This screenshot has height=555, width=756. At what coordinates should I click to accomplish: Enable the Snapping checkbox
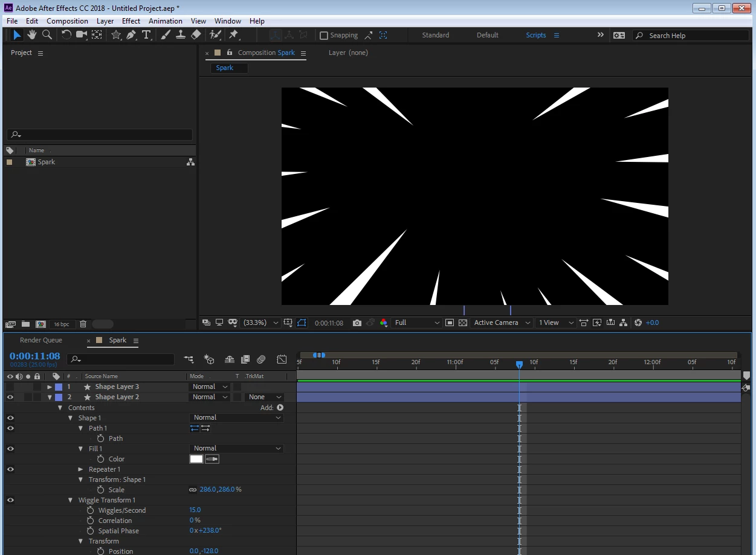click(324, 36)
